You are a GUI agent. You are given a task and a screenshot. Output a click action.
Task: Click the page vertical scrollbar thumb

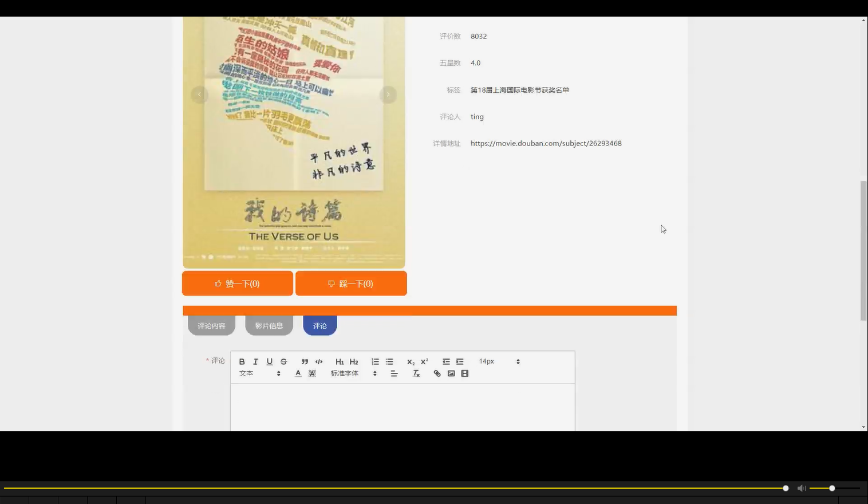pyautogui.click(x=863, y=251)
